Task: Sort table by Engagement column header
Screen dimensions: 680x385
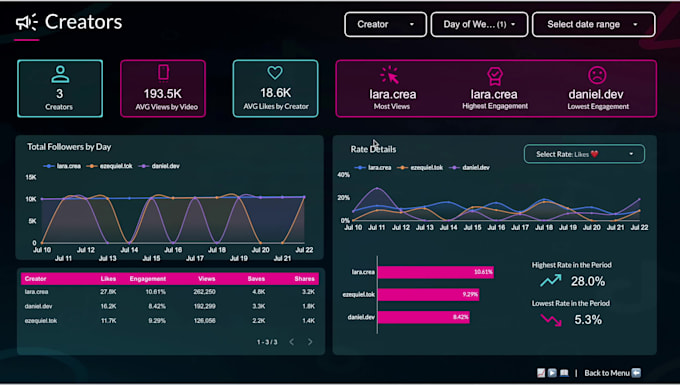Action: click(147, 279)
